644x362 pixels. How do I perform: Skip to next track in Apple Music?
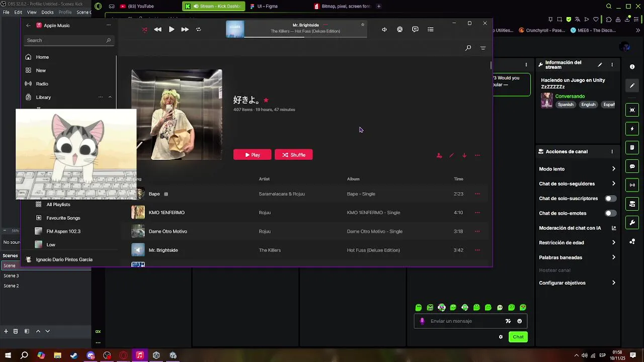point(185,30)
